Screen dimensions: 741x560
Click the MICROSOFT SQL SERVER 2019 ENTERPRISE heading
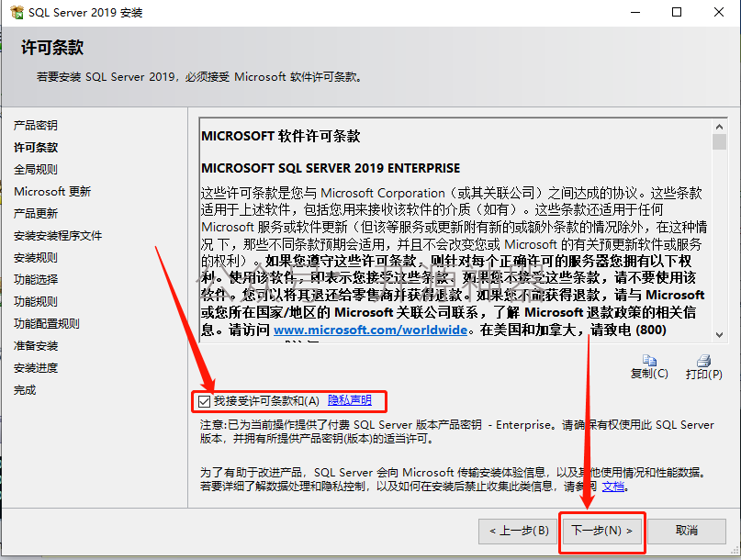(x=331, y=168)
